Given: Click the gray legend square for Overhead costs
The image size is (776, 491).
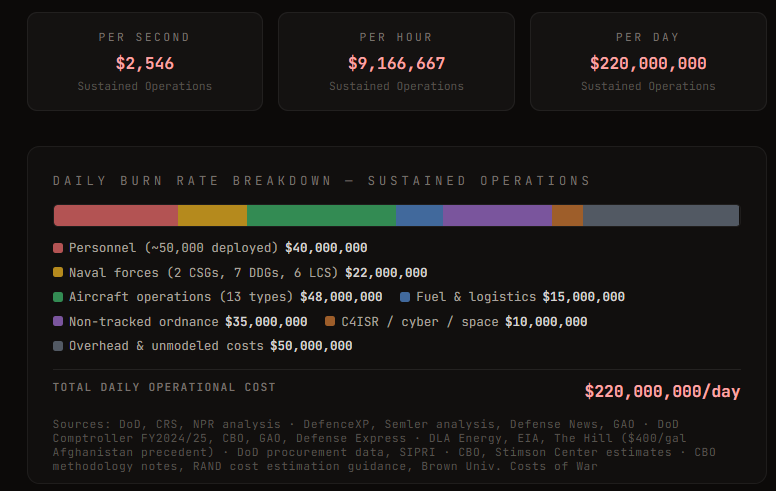Looking at the screenshot, I should tap(58, 346).
